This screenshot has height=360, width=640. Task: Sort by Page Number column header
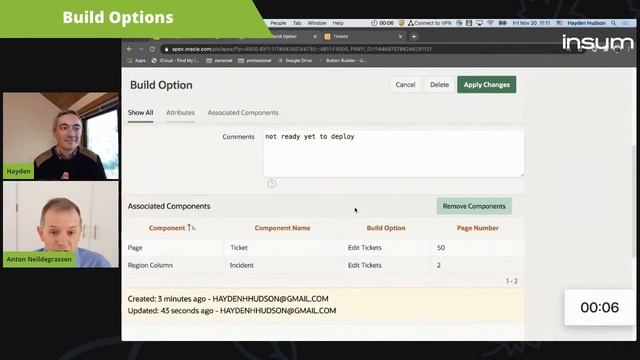pyautogui.click(x=477, y=228)
